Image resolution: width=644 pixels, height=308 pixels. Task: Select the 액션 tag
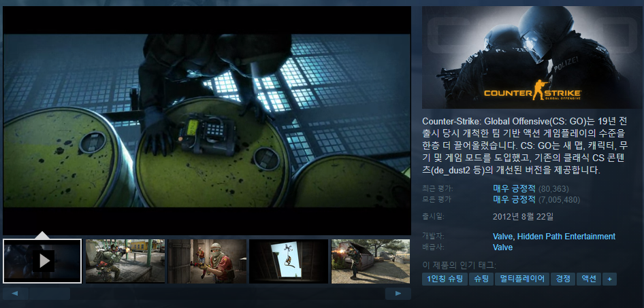(x=589, y=279)
